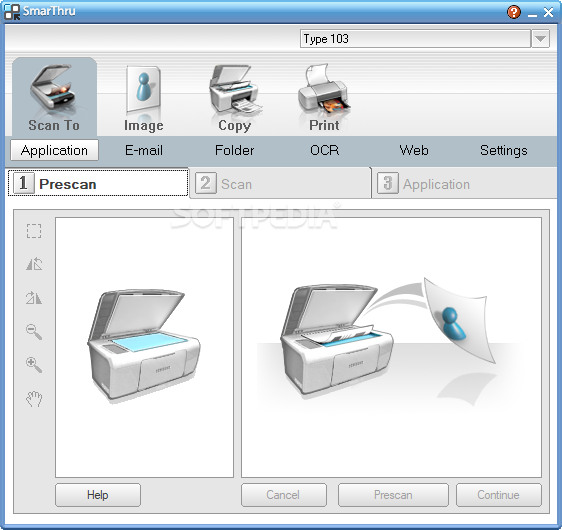Screen dimensions: 562x530
Task: Switch to the E-mail tab
Action: point(144,150)
